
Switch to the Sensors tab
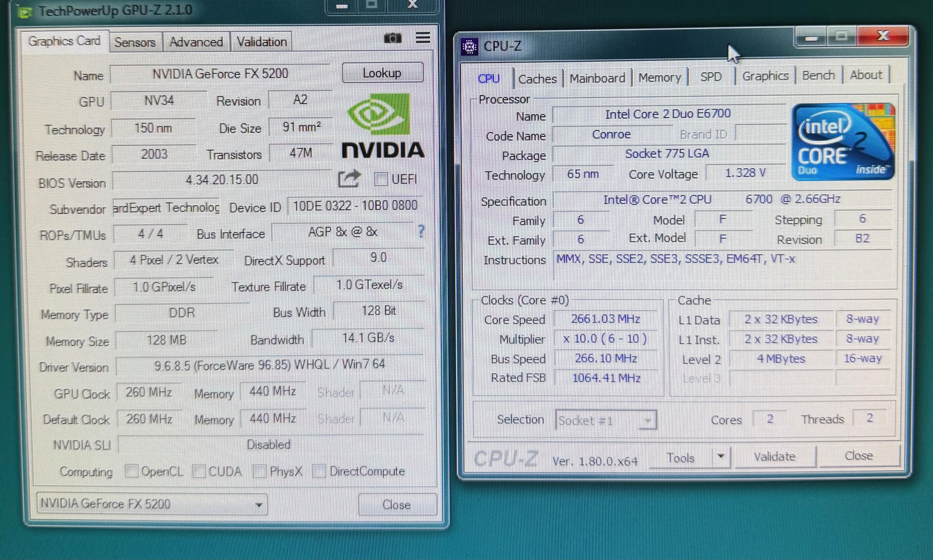135,42
